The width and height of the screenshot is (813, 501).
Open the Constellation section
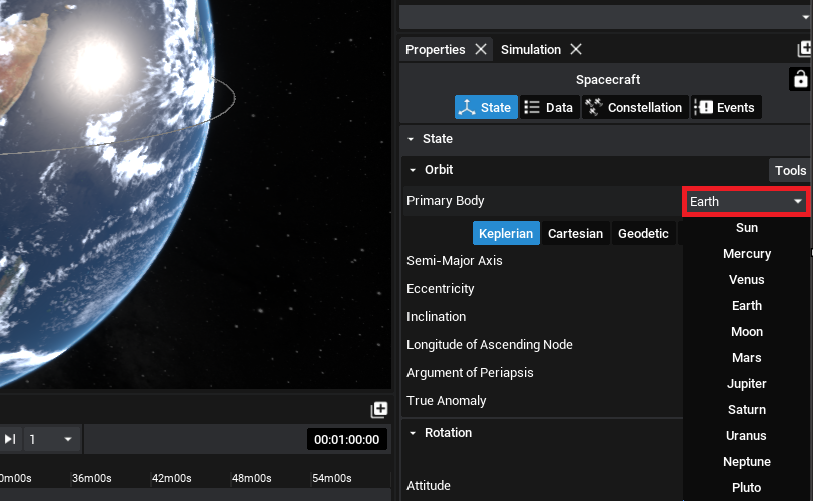point(635,107)
